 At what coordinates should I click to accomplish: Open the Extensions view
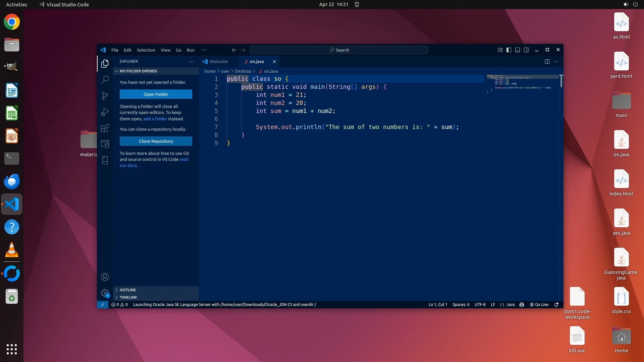(x=105, y=128)
